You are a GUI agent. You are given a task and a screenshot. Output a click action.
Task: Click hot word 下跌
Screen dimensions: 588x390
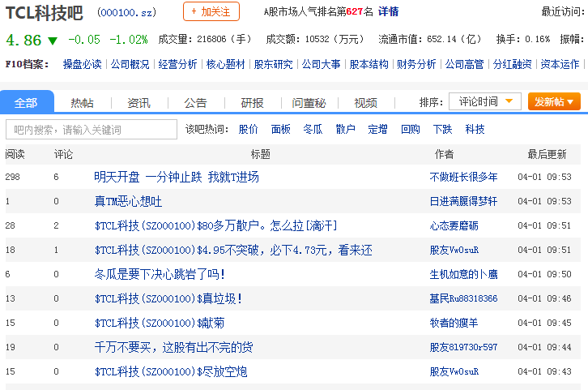tap(442, 130)
